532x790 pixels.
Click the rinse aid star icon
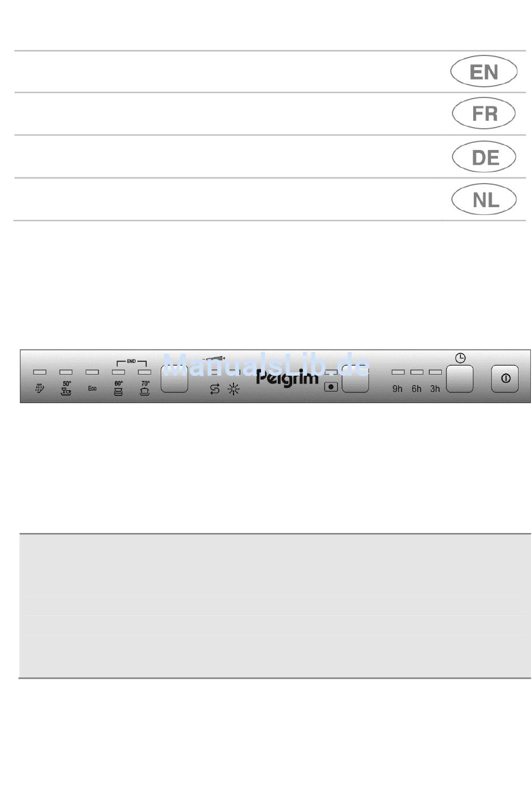pyautogui.click(x=234, y=389)
